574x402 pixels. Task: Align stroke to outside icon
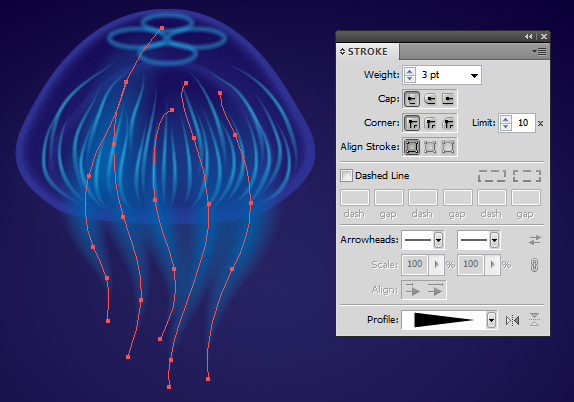448,147
